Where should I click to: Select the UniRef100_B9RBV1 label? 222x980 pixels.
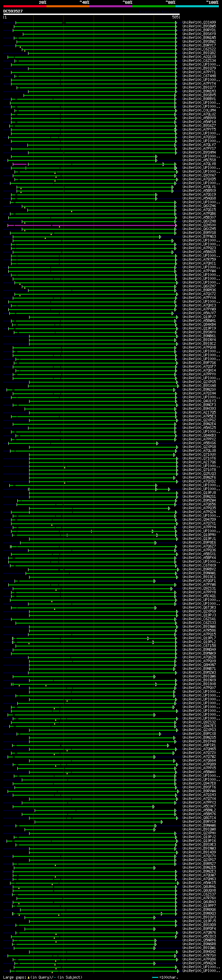coord(199,99)
